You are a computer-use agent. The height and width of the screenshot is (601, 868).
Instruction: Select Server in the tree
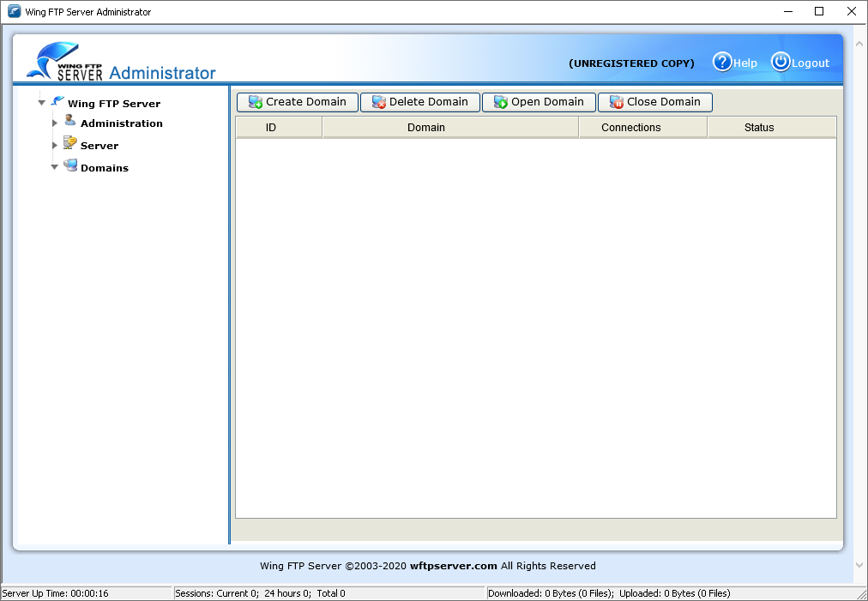tap(99, 146)
